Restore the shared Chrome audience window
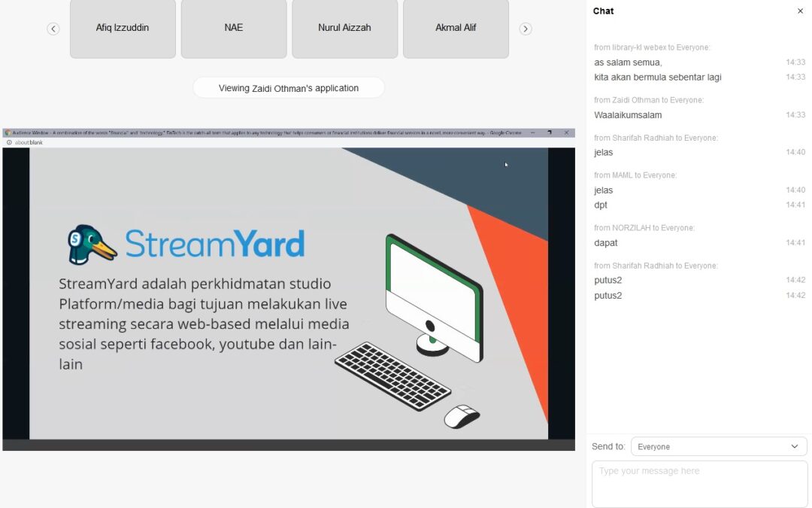Viewport: 812px width, 508px height. (550, 132)
